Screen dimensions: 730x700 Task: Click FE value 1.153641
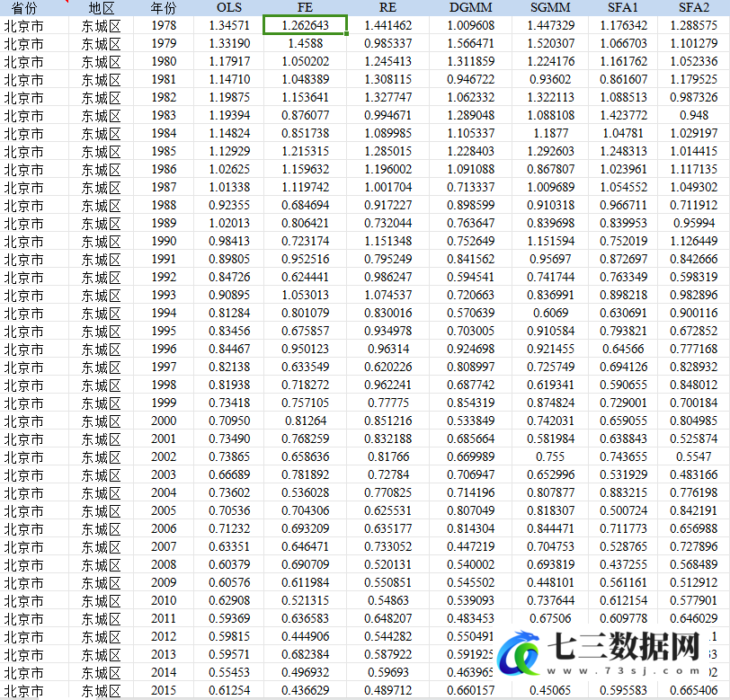tap(305, 97)
